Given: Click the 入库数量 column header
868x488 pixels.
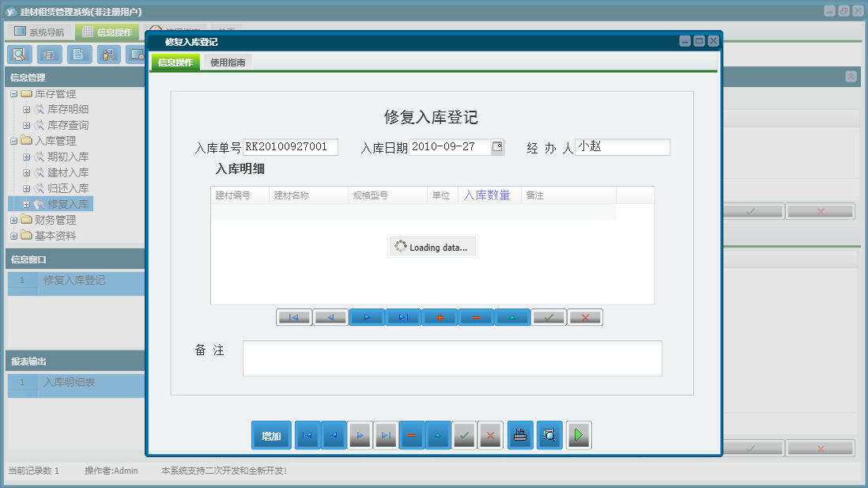Looking at the screenshot, I should (489, 195).
